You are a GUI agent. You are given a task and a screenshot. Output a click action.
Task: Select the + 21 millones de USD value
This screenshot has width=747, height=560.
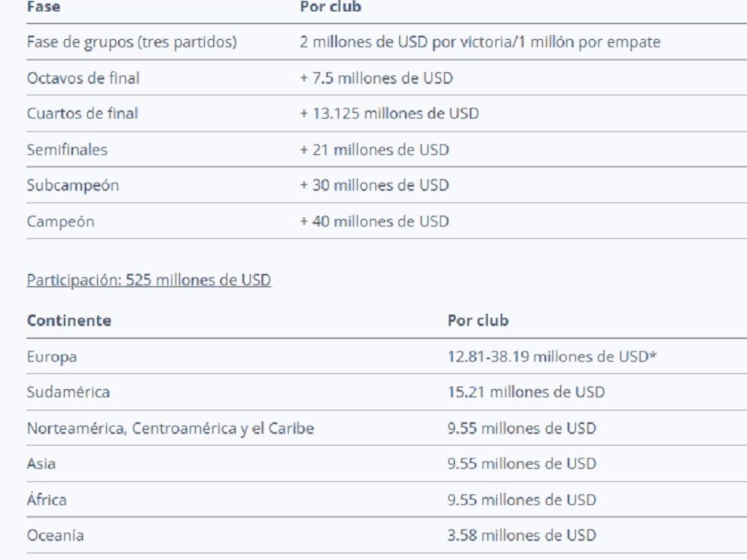(x=374, y=150)
